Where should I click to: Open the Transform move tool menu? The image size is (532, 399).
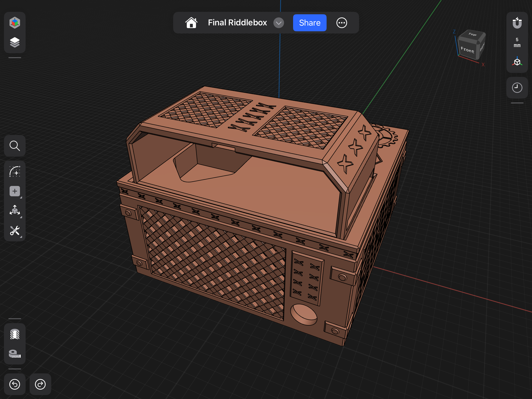point(15,210)
